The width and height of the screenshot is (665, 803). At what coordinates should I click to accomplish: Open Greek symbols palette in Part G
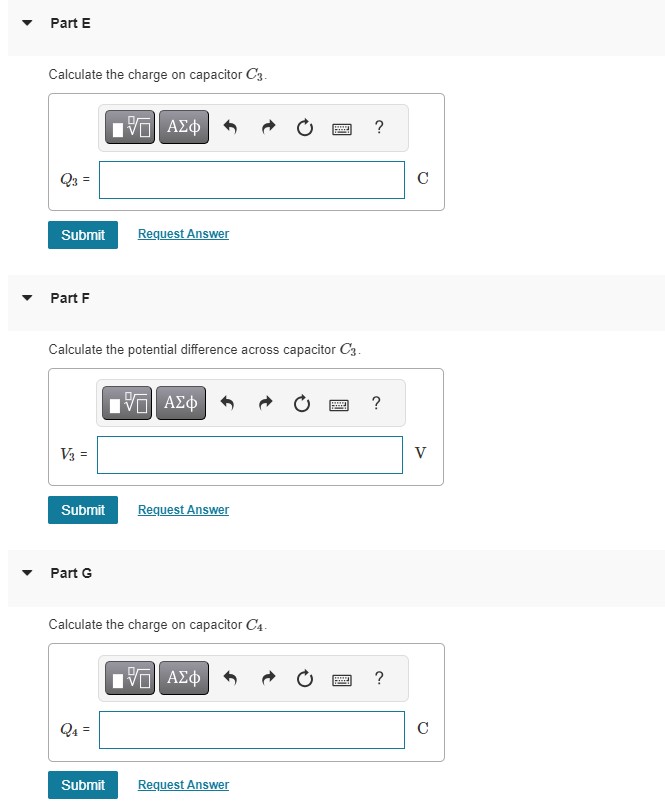click(x=184, y=678)
